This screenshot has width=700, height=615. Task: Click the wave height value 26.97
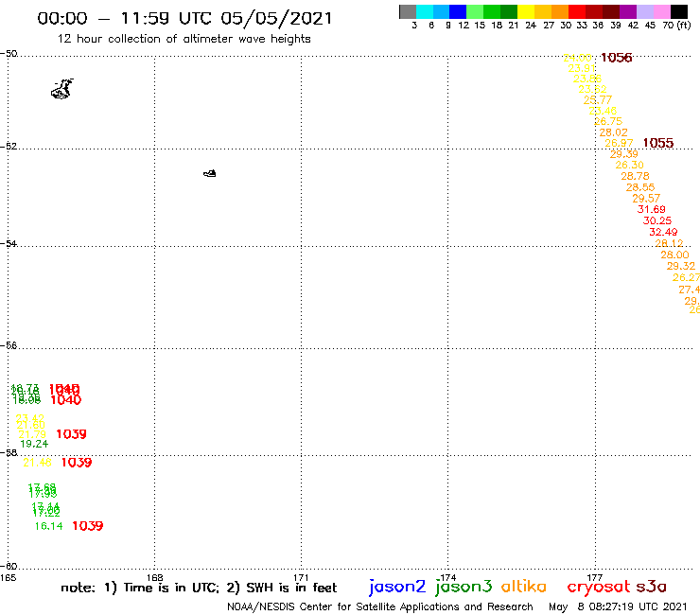pos(619,144)
